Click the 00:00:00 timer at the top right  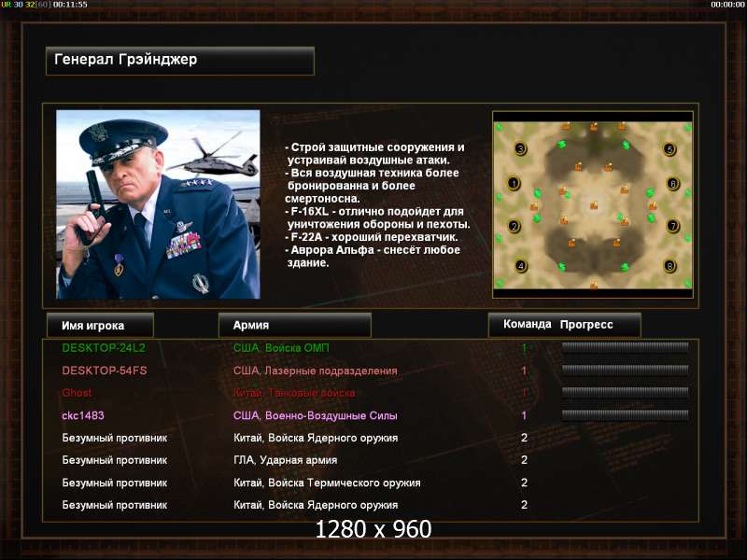pos(727,5)
